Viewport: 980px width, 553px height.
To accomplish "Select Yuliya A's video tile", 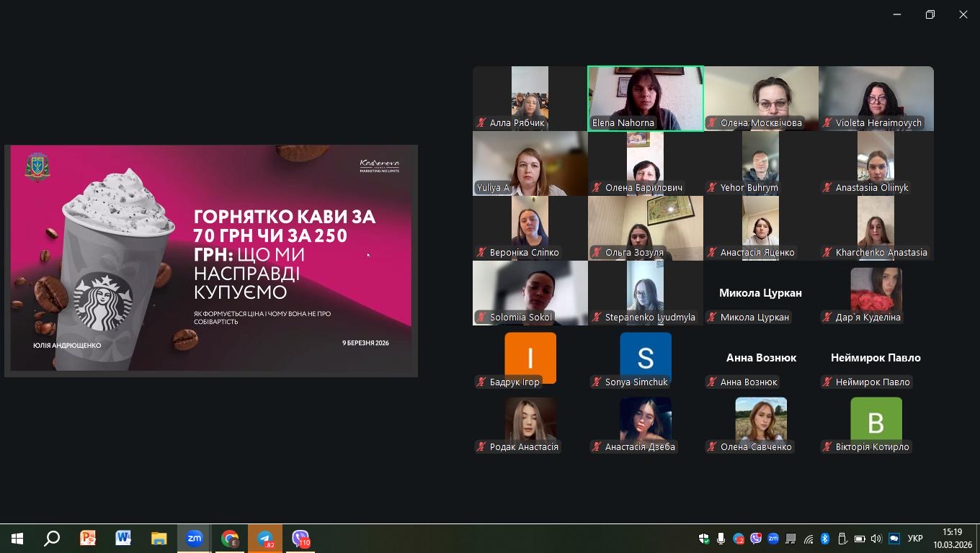I will coord(530,163).
